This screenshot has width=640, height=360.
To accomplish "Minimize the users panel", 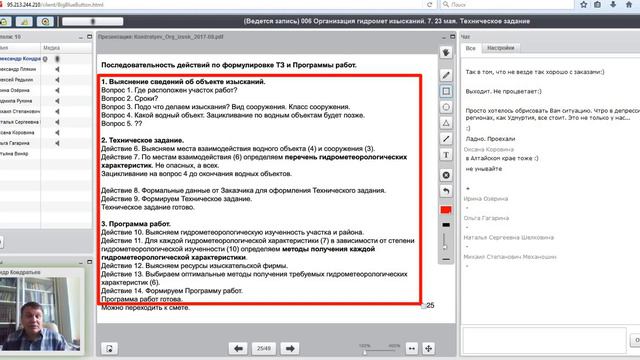I will pyautogui.click(x=81, y=37).
